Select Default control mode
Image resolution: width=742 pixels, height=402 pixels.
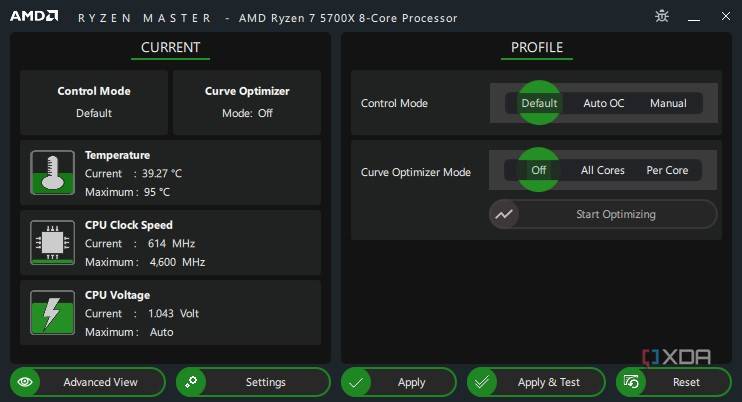[x=539, y=103]
